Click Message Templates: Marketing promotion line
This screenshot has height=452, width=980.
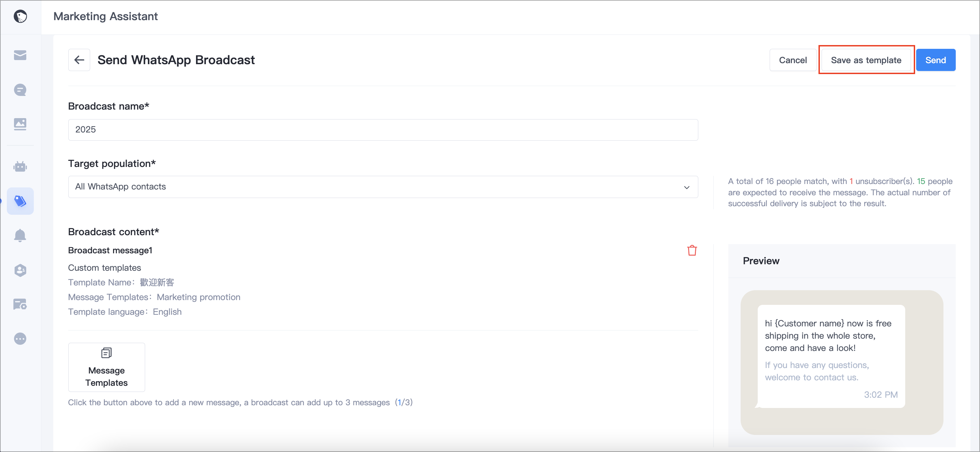tap(154, 297)
